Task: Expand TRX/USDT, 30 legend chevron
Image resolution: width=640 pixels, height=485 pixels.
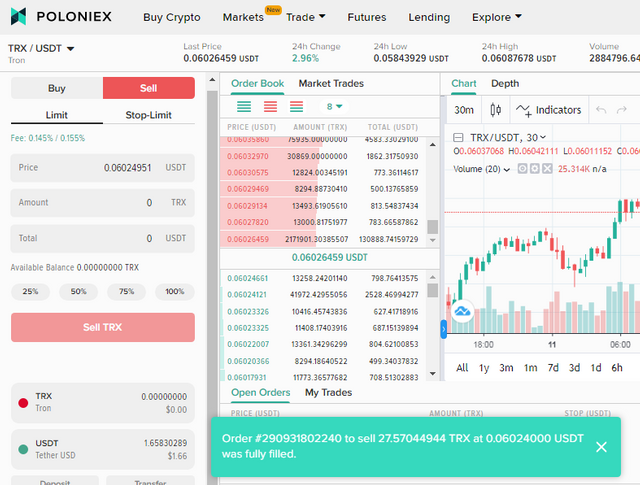Action: (543, 138)
